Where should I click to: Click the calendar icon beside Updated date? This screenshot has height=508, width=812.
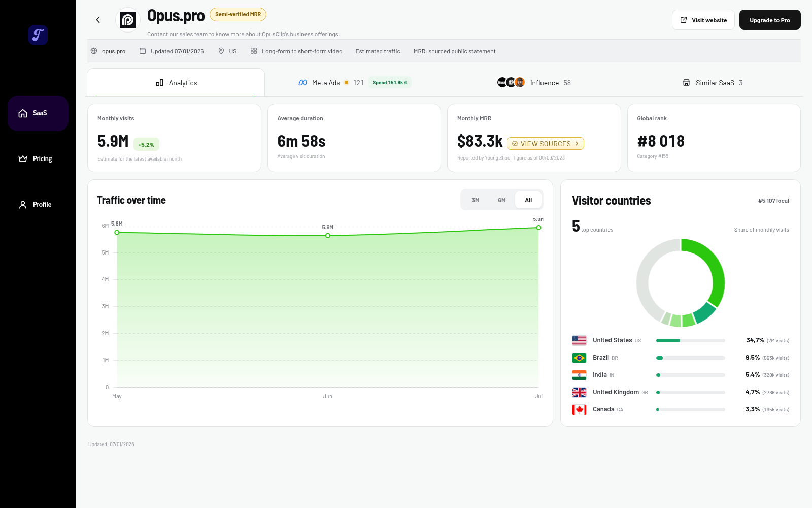pos(143,51)
